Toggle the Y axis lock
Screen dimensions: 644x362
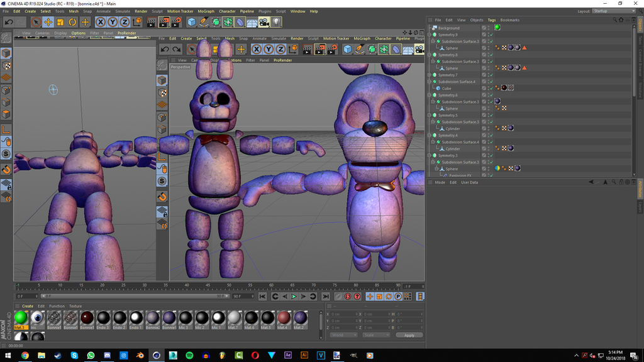(113, 22)
